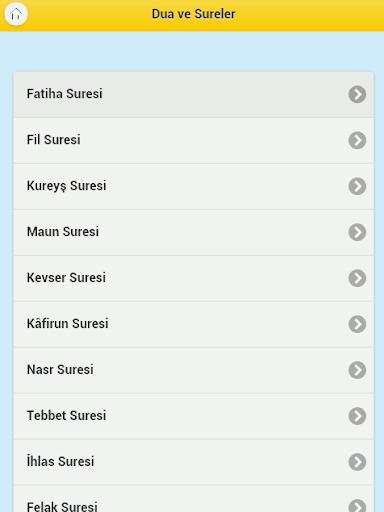Tap the arrow icon beside Nasr Suresi
The height and width of the screenshot is (512, 384).
point(357,370)
